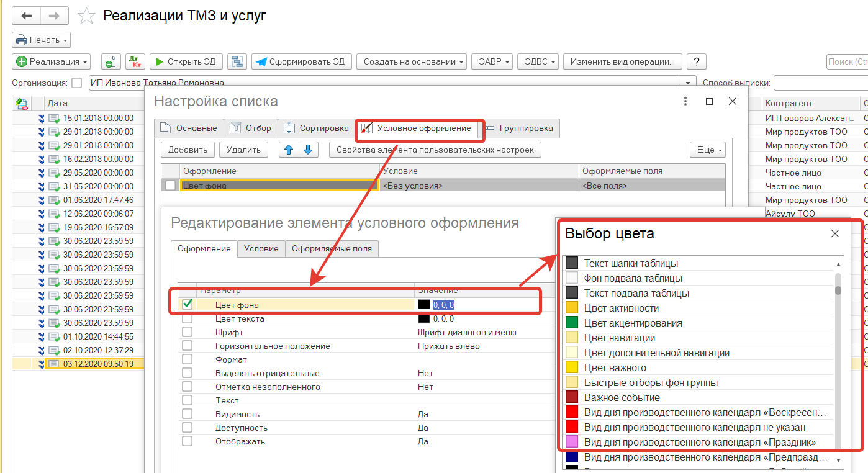Image resolution: width=868 pixels, height=473 pixels.
Task: Choose the Цвет акцентирования green swatch
Action: tap(572, 323)
